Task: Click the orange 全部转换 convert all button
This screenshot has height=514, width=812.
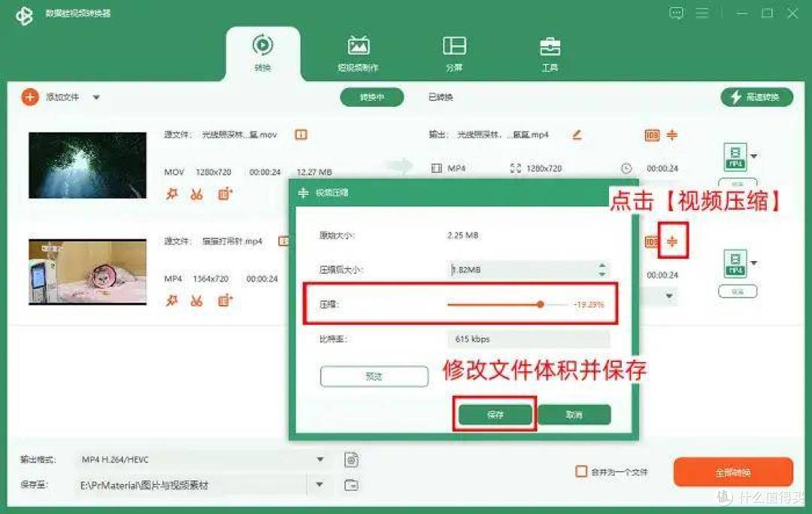Action: coord(733,472)
